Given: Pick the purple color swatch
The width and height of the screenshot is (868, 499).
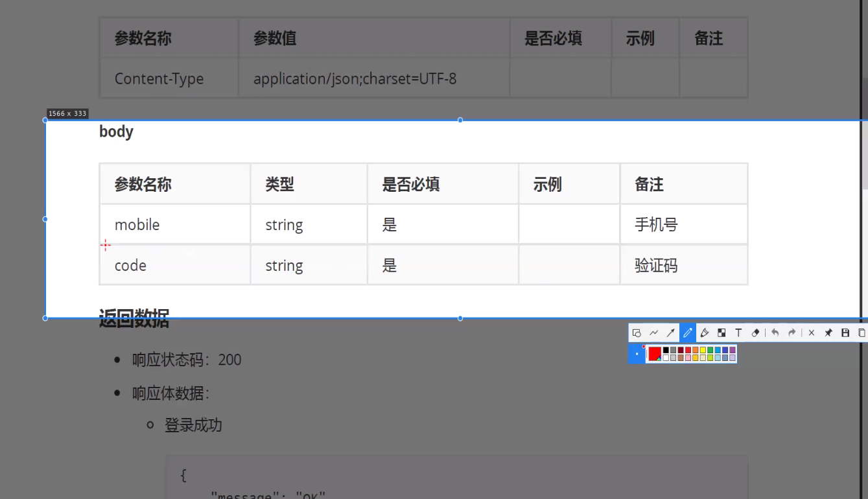Looking at the screenshot, I should click(x=733, y=350).
